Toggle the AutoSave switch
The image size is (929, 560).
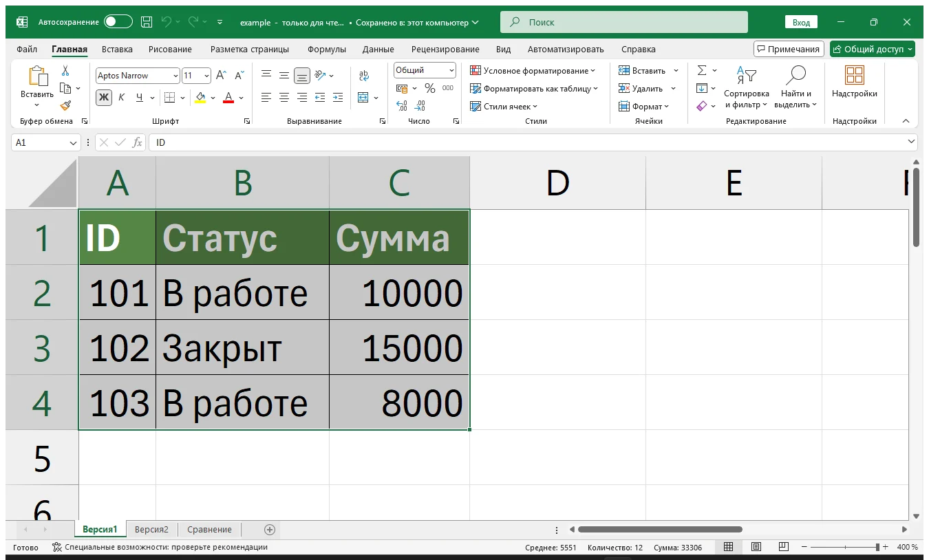click(118, 22)
